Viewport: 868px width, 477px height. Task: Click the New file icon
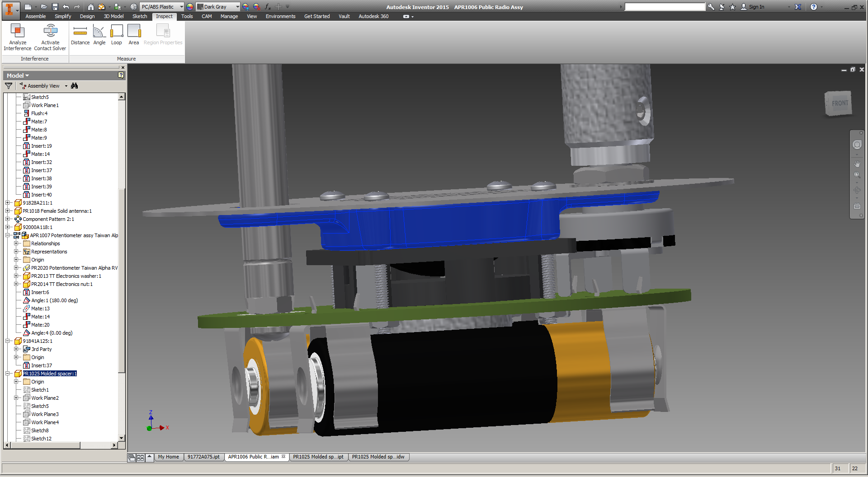(x=28, y=7)
